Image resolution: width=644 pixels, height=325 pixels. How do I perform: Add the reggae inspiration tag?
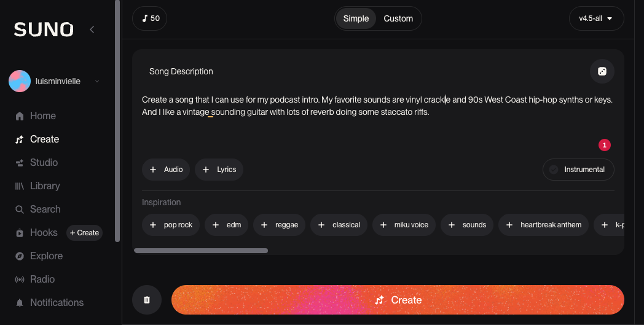(279, 225)
